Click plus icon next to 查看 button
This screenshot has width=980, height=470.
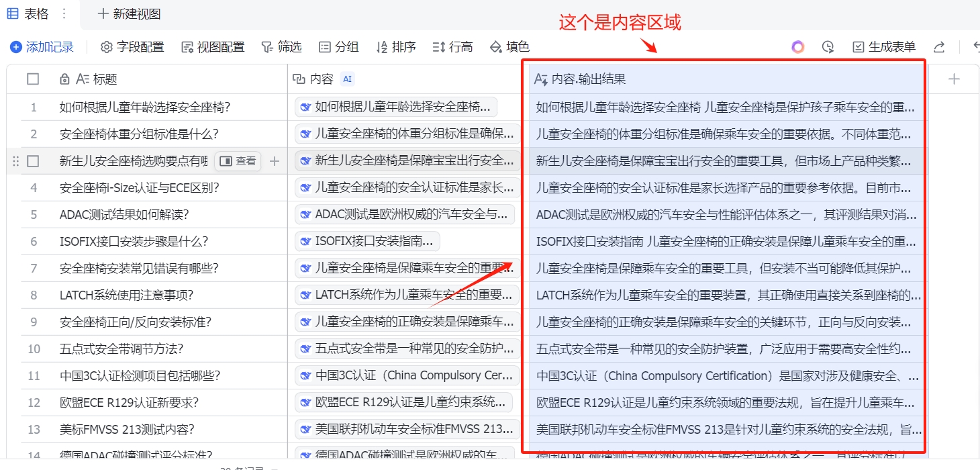pos(274,161)
